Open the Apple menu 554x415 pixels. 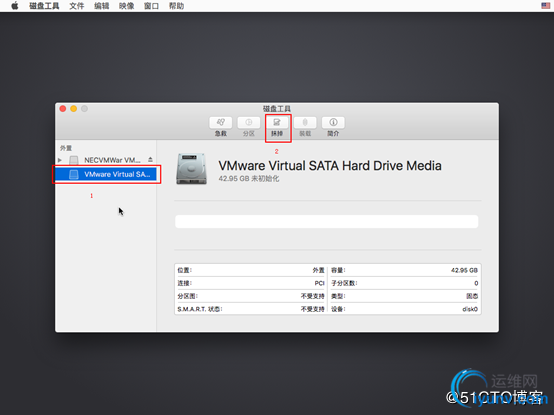14,6
